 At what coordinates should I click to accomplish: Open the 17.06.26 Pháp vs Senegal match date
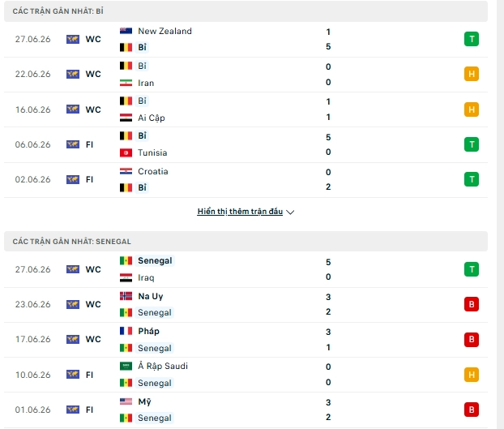[32, 339]
